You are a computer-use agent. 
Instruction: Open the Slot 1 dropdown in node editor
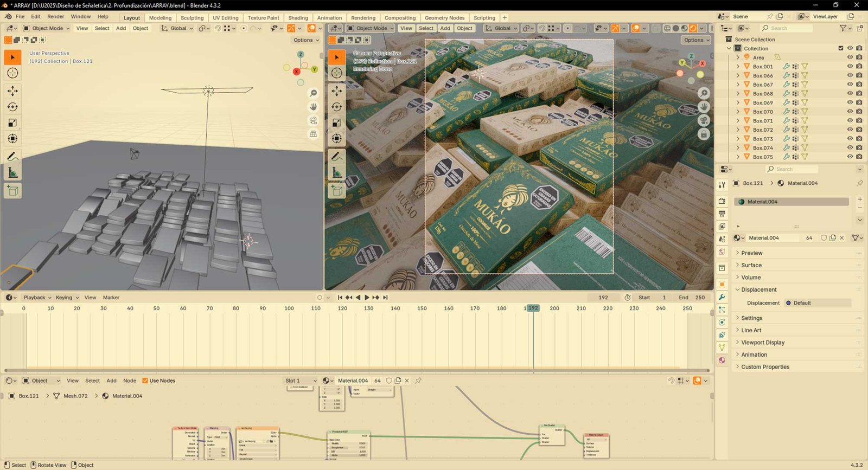301,381
